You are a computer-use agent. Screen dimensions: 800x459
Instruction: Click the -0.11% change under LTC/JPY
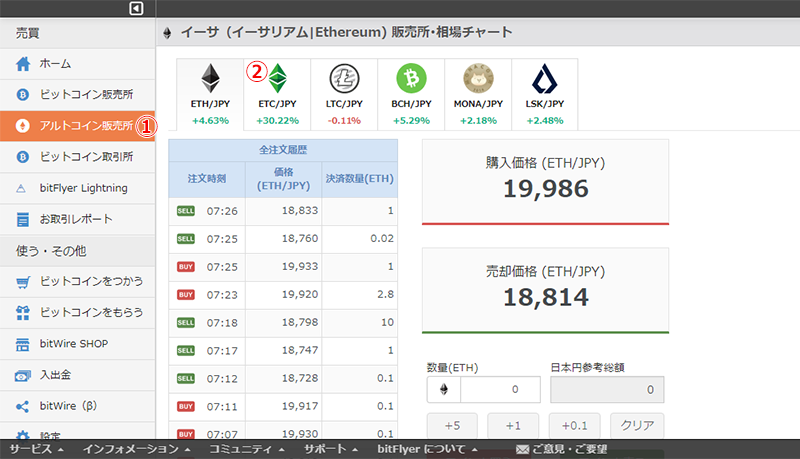pyautogui.click(x=344, y=121)
